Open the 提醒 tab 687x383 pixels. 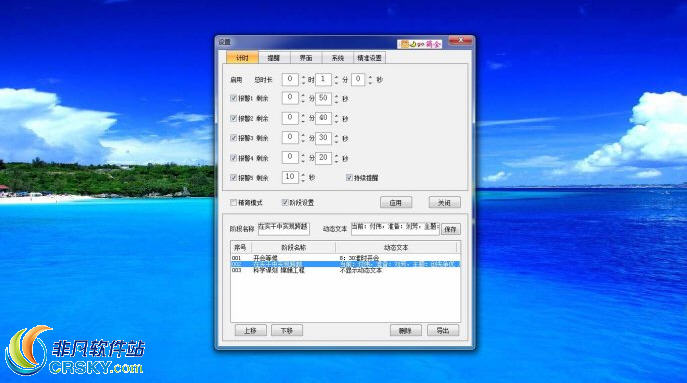coord(274,58)
